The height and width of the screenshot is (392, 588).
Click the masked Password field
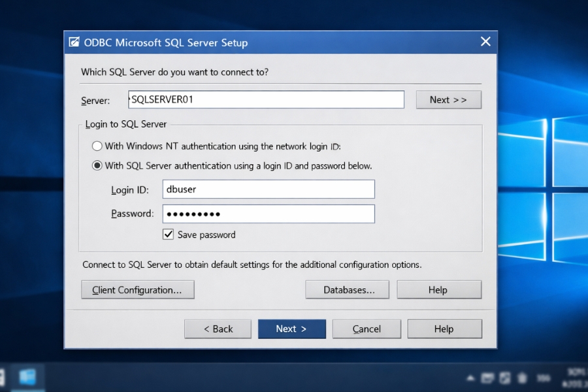[268, 214]
